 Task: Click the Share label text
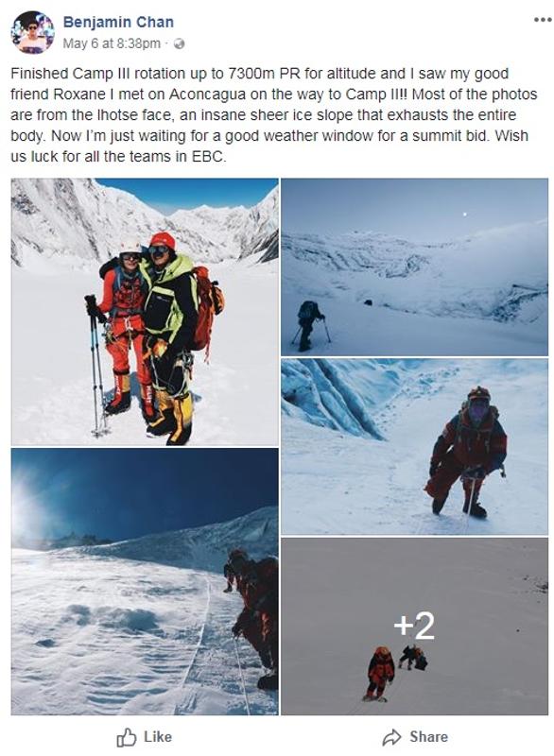click(428, 737)
